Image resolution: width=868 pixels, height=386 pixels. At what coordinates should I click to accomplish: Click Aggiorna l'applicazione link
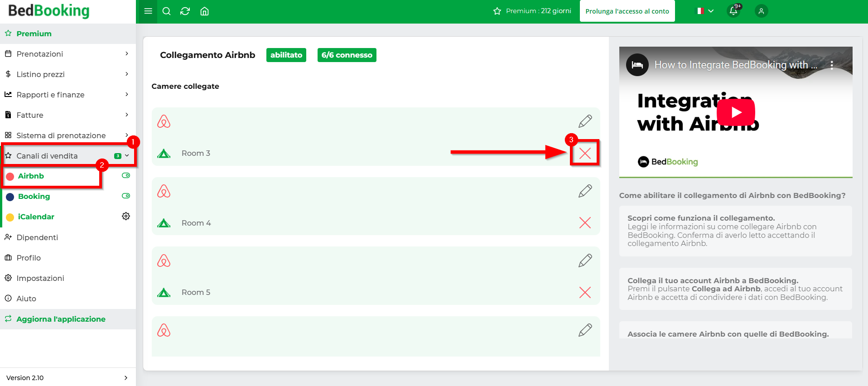point(61,319)
